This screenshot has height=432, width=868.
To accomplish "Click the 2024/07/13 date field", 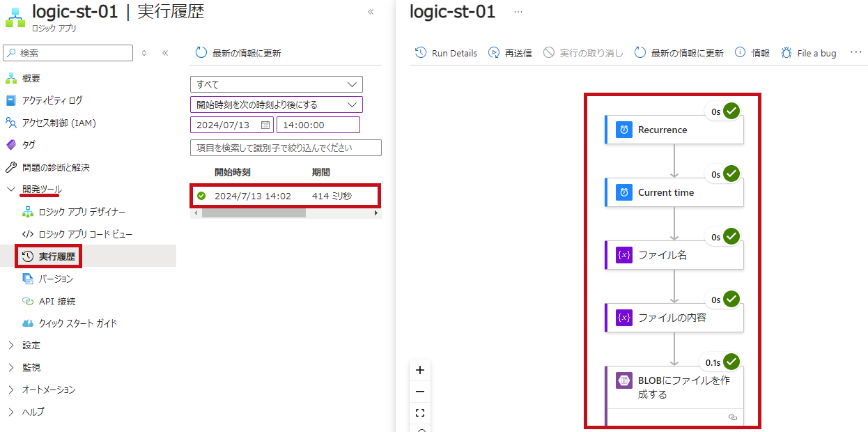I will click(x=232, y=125).
